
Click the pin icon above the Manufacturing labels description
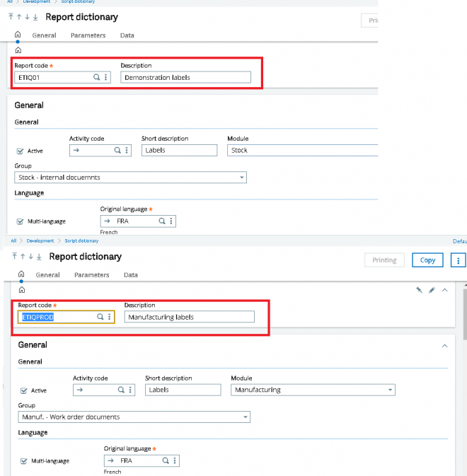[x=419, y=290]
